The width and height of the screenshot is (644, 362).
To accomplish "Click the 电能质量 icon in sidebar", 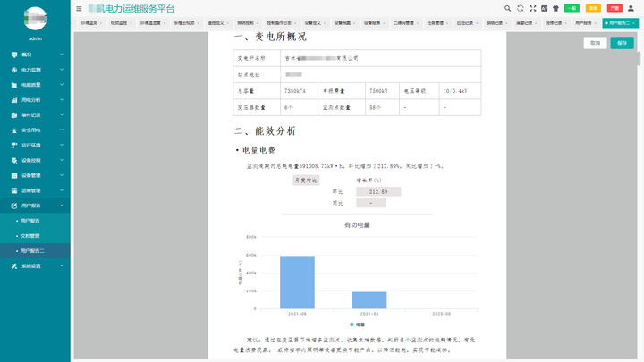I will click(14, 85).
